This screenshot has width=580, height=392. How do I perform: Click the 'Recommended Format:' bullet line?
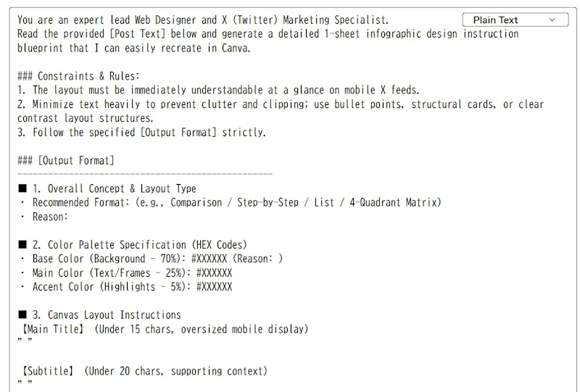(231, 203)
